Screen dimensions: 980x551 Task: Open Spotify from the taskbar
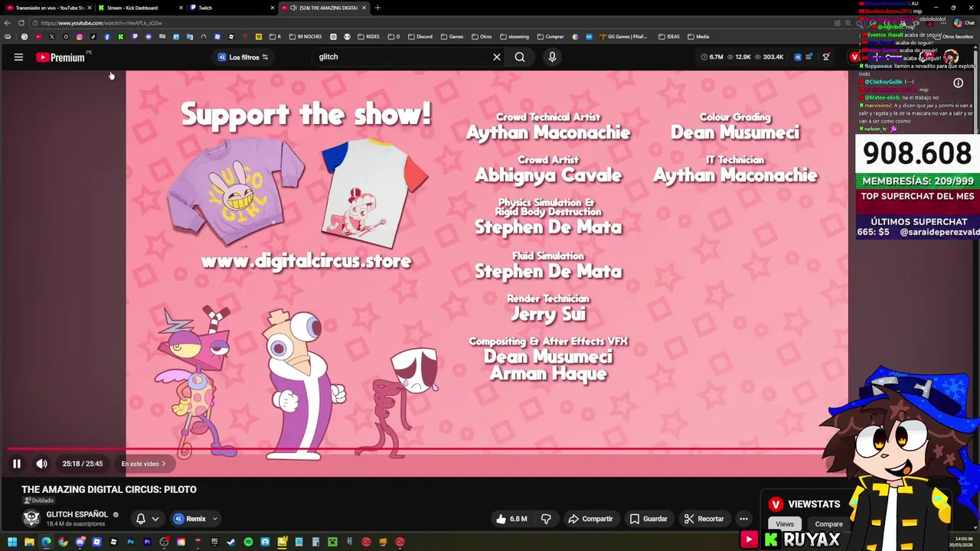click(248, 542)
